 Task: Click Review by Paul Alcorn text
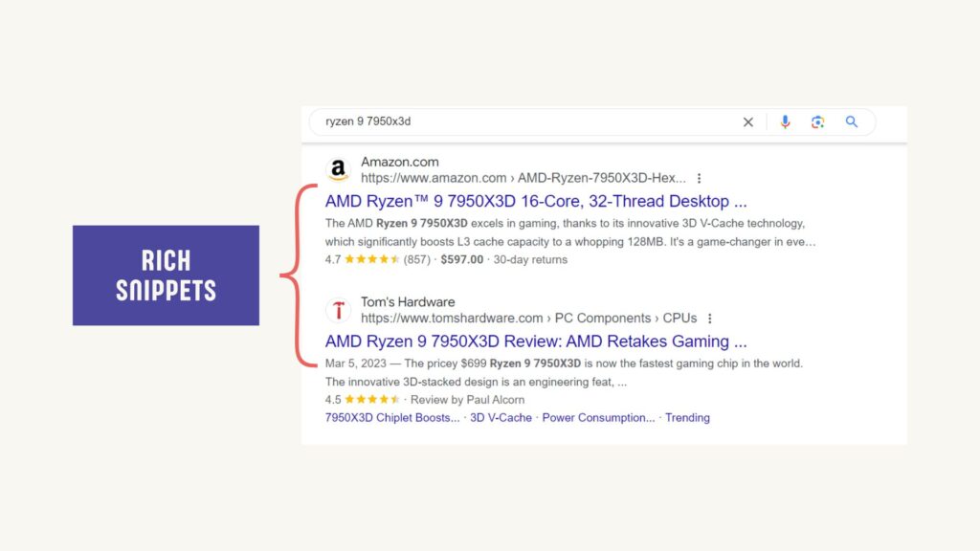467,399
